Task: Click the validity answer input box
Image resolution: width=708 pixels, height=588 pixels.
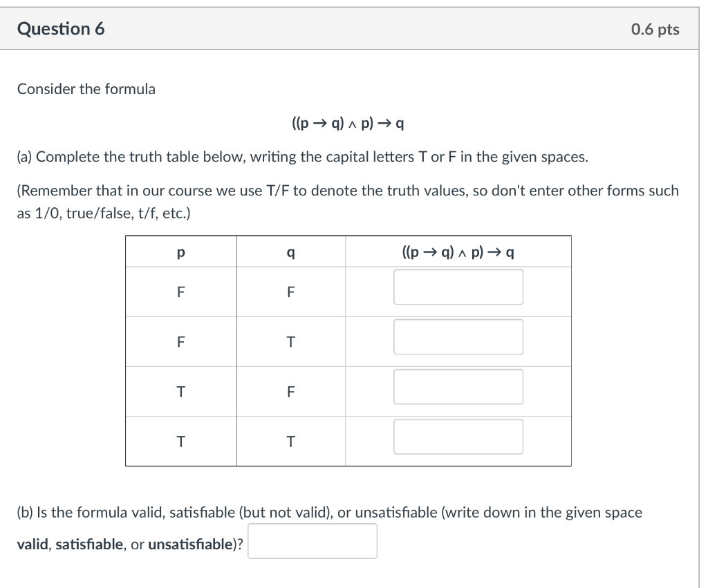Action: [x=312, y=540]
